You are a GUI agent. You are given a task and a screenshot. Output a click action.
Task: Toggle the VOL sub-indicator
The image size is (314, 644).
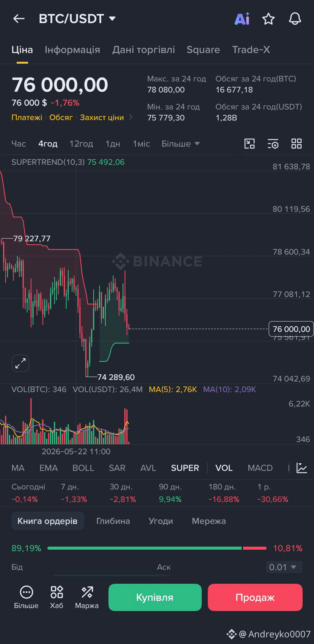(x=224, y=468)
